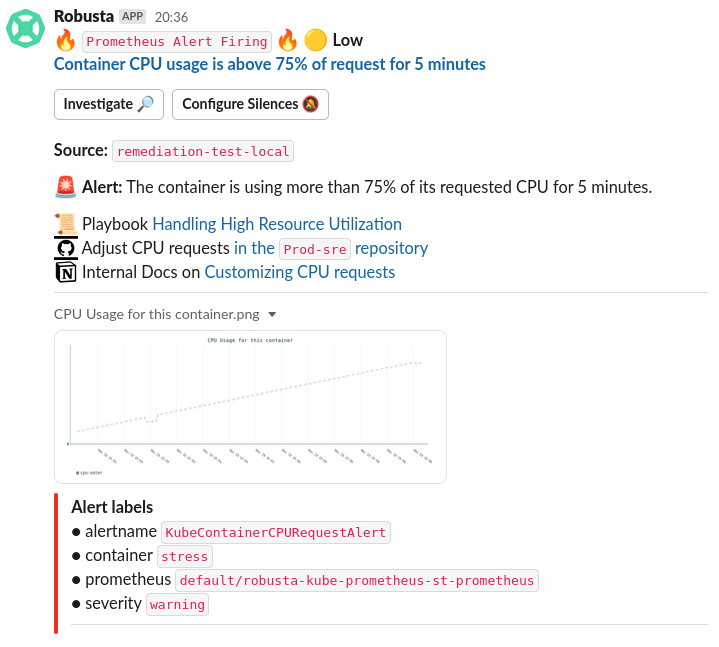This screenshot has width=719, height=647.
Task: Click the scroll playbook emoji icon
Action: click(66, 224)
